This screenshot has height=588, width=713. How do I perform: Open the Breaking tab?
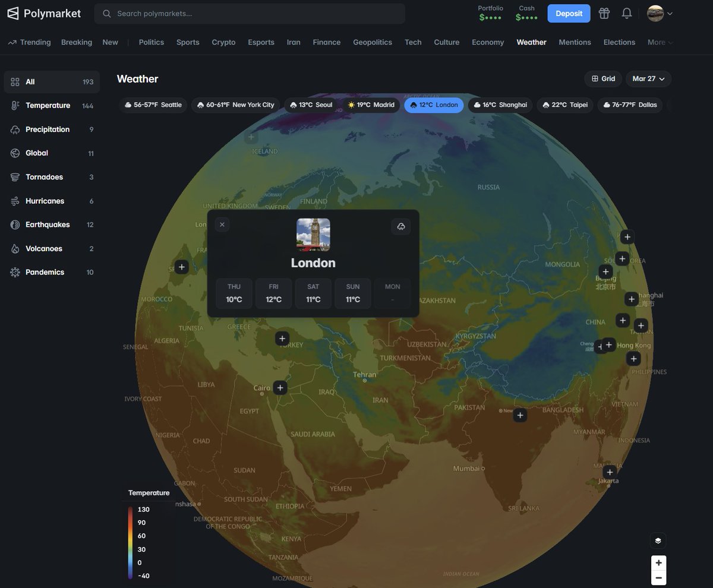coord(77,42)
